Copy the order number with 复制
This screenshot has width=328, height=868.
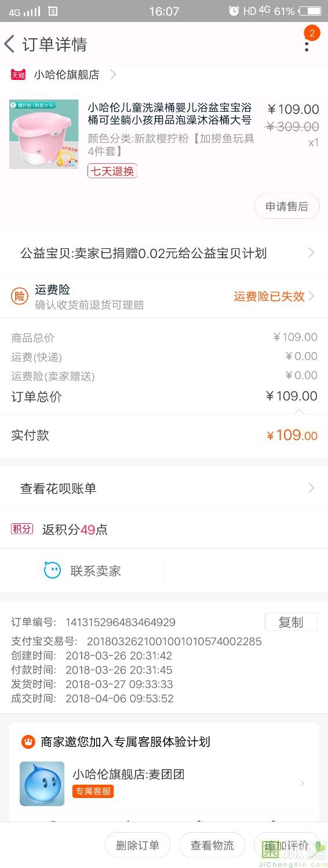[x=291, y=622]
